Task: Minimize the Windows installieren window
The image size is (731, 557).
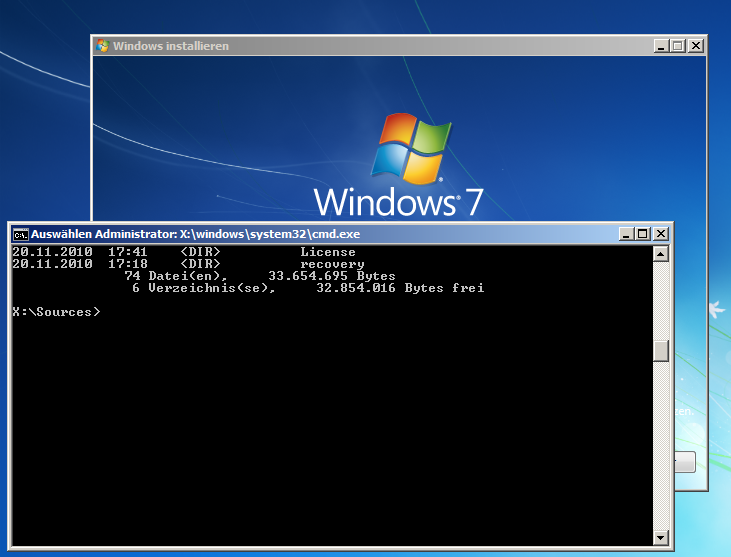Action: pos(662,46)
